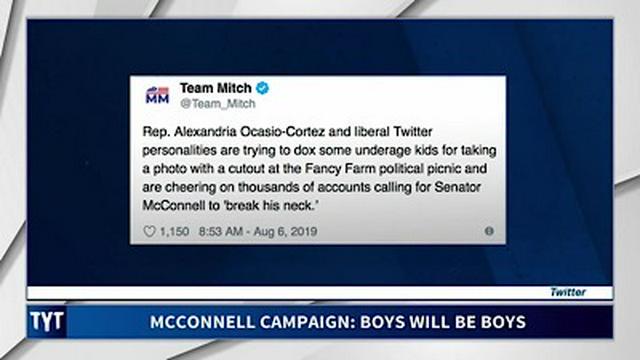Open the tweet info circle icon

pos(489,231)
